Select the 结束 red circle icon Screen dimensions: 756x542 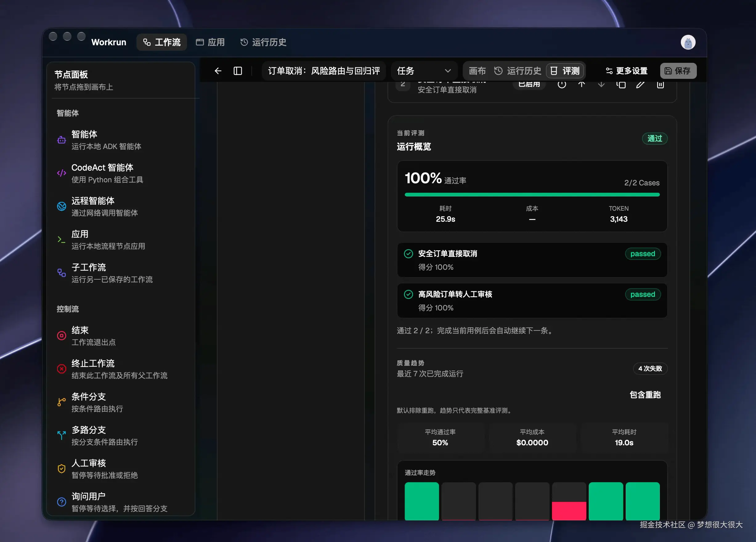(62, 336)
